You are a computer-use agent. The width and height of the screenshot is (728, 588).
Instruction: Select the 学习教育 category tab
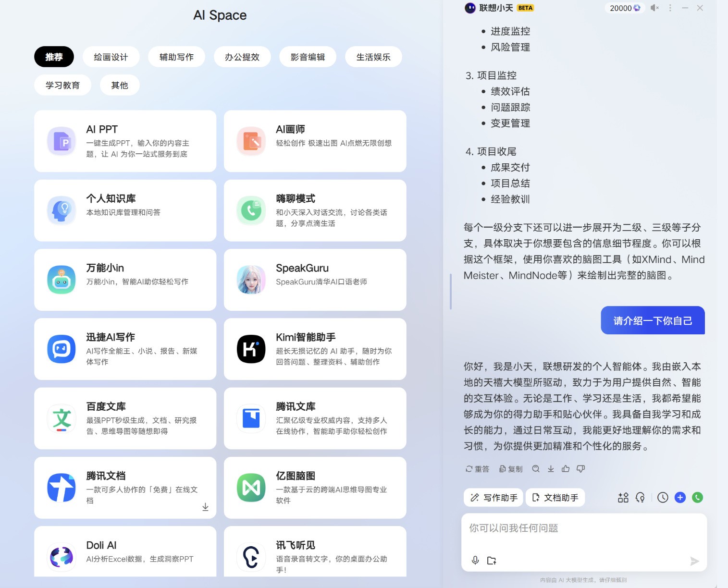click(62, 85)
